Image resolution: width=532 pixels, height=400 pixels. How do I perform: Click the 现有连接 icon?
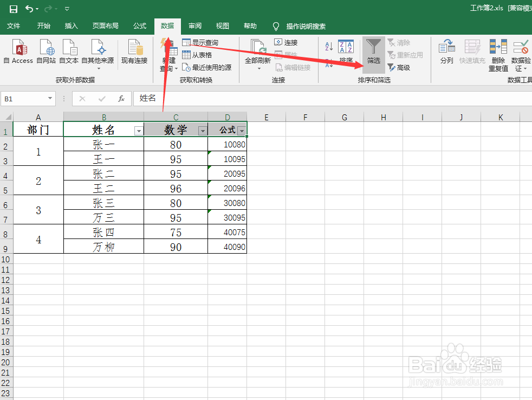[134, 51]
